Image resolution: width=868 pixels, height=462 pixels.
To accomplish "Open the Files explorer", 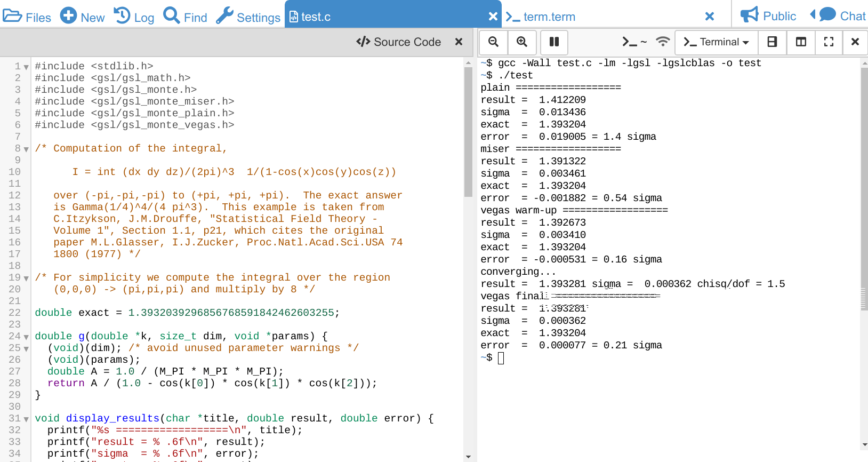I will point(27,17).
